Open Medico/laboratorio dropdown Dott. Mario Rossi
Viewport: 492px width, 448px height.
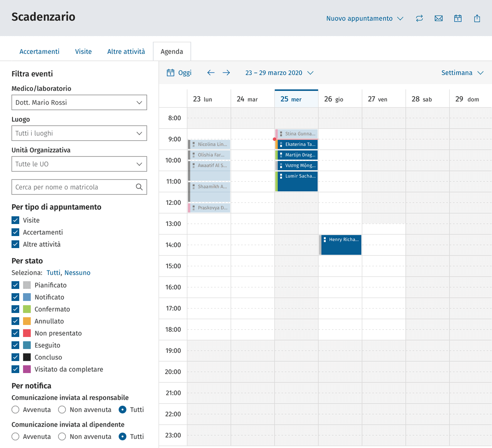point(79,103)
